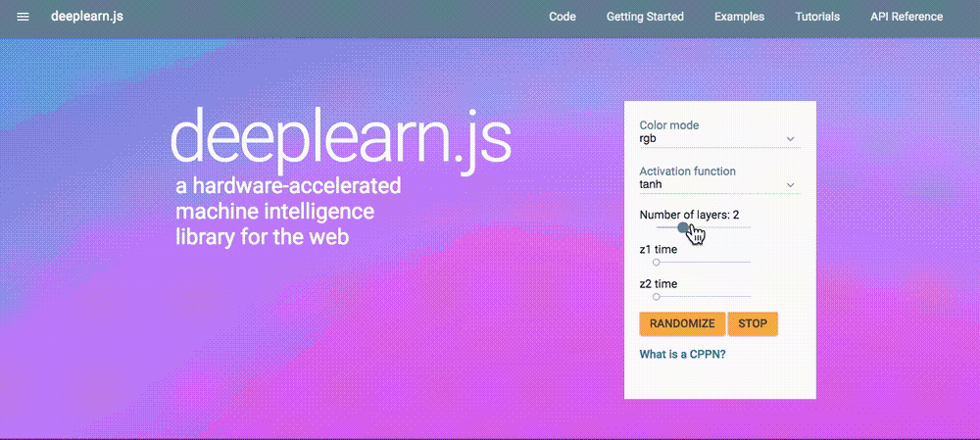This screenshot has width=980, height=440.
Task: Click the Activation function dropdown chevron
Action: coord(791,185)
